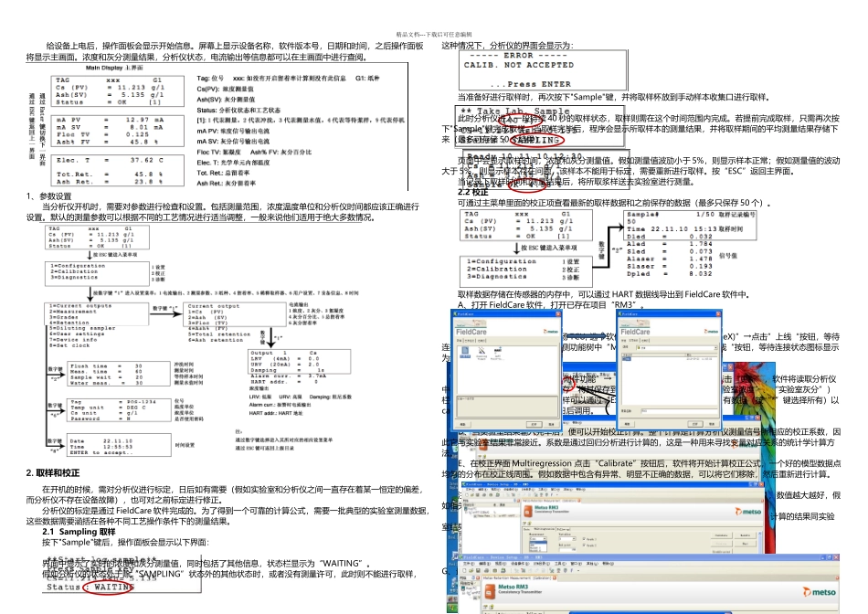868x614 pixels.
Task: Click the "2.1 Sampling 取样" subheading
Action: point(79,532)
